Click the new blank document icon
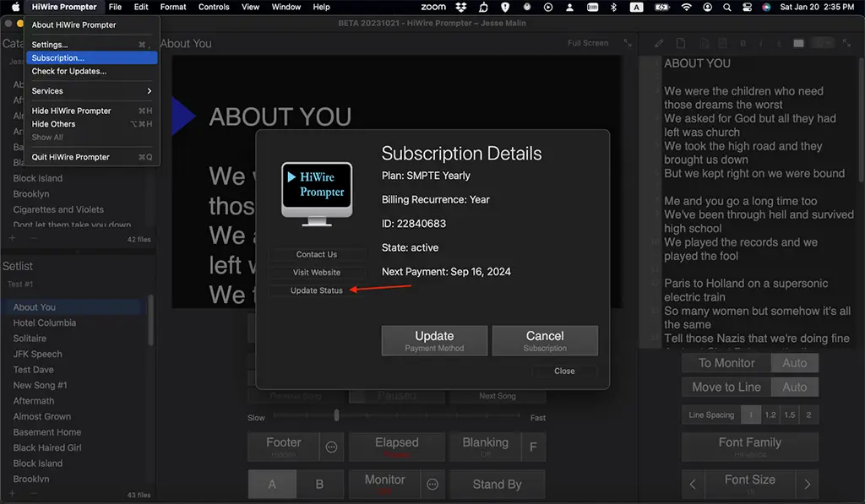 coord(681,43)
